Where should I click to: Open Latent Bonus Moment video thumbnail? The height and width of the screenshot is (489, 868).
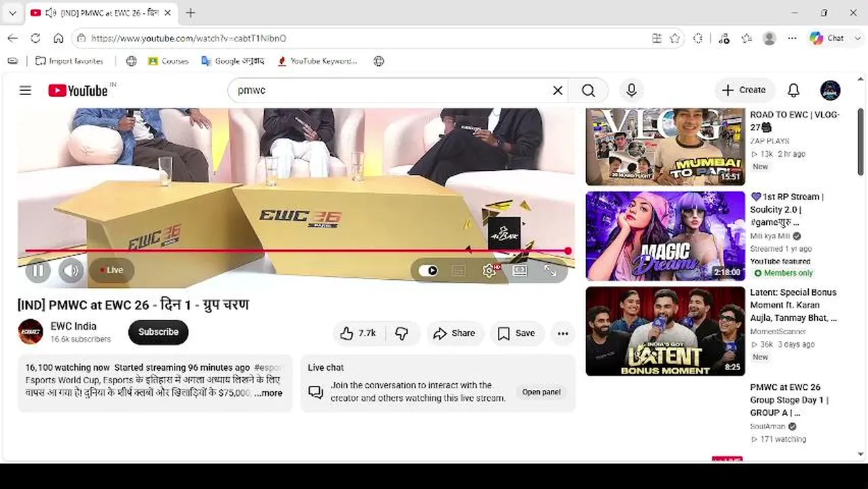[666, 331]
